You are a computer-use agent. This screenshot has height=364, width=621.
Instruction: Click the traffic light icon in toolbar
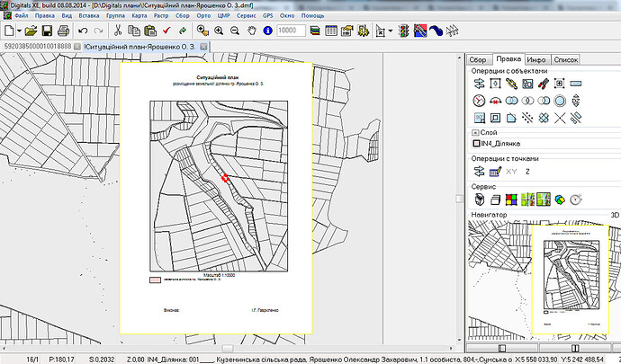[403, 31]
